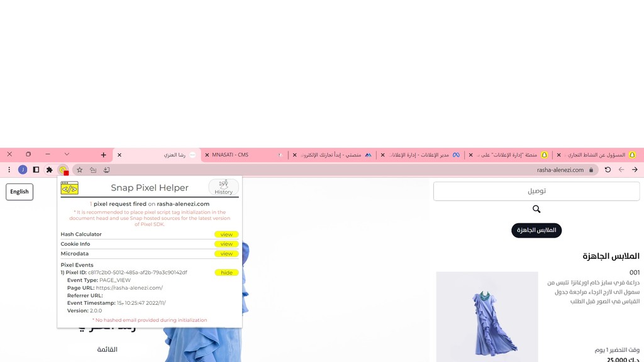This screenshot has height=362, width=644.
Task: Click the الملابس الجاهزة category pill
Action: [x=536, y=230]
